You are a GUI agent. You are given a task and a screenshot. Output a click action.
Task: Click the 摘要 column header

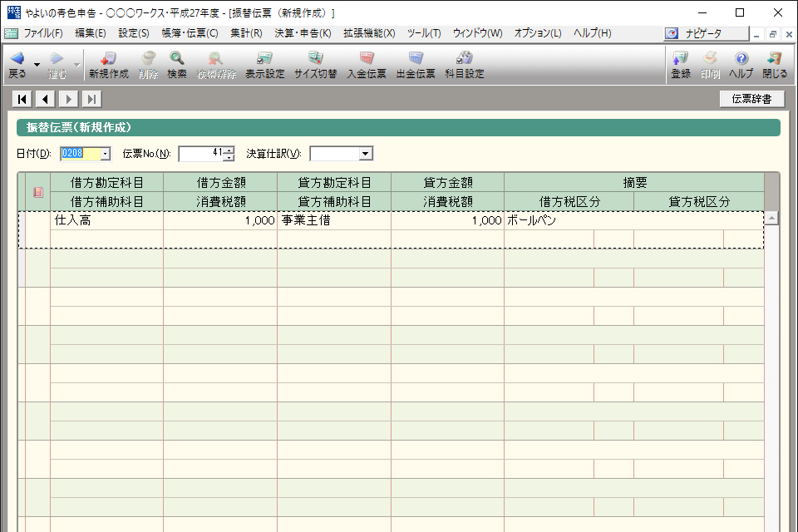634,182
